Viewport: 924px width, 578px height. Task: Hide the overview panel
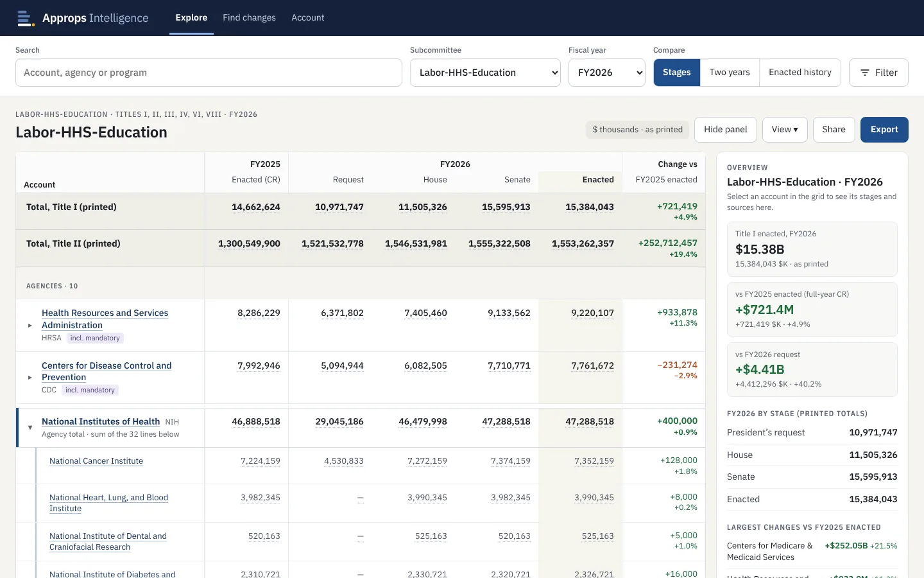point(726,130)
